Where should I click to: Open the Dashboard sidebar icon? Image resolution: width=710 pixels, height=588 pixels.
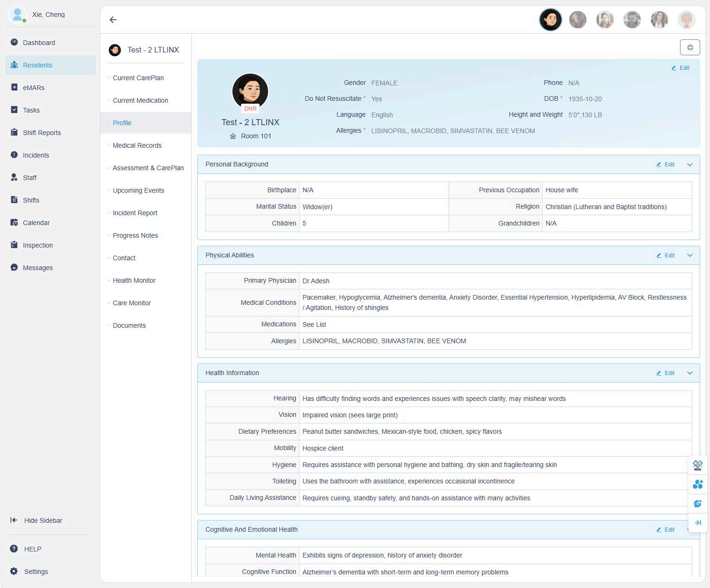tap(14, 42)
